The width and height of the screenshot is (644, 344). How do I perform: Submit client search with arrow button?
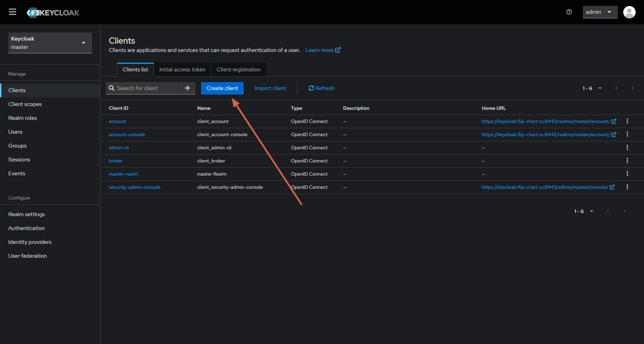187,88
